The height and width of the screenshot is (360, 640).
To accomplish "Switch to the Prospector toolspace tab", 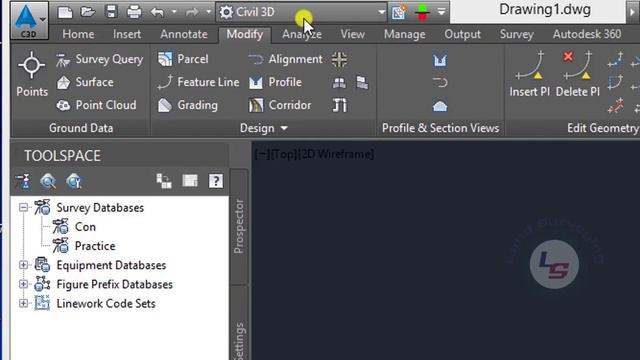I will pos(239,227).
